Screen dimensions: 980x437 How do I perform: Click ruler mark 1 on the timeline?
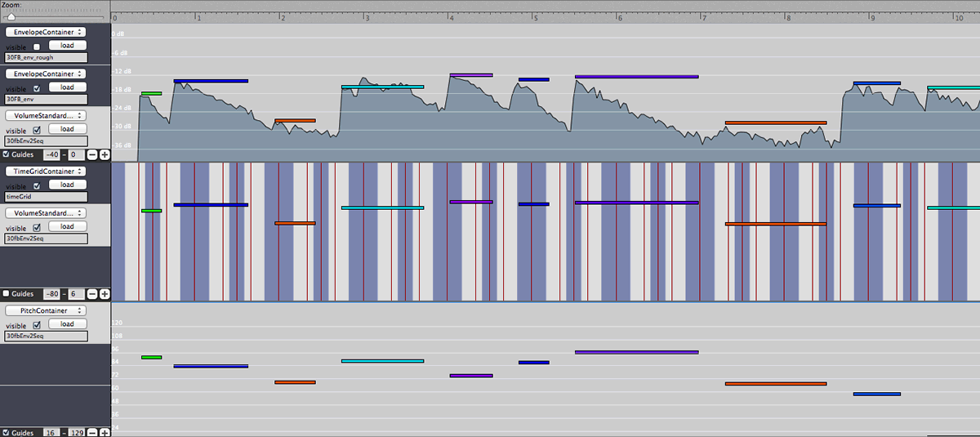tap(198, 17)
